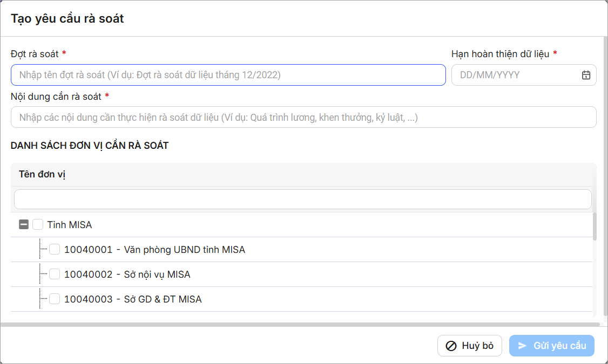Click the unit name search filter box
Image resolution: width=608 pixels, height=364 pixels.
(303, 199)
